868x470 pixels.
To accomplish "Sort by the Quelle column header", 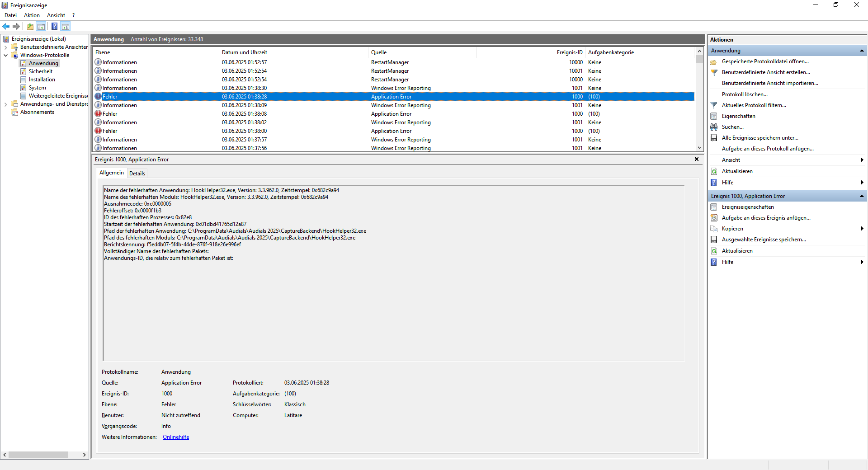I will tap(423, 52).
